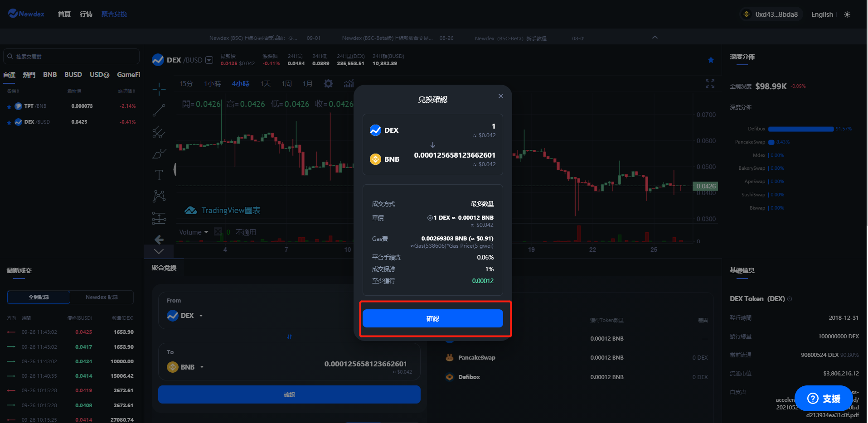Click the Newdex logo
Image resolution: width=868 pixels, height=423 pixels.
[26, 14]
